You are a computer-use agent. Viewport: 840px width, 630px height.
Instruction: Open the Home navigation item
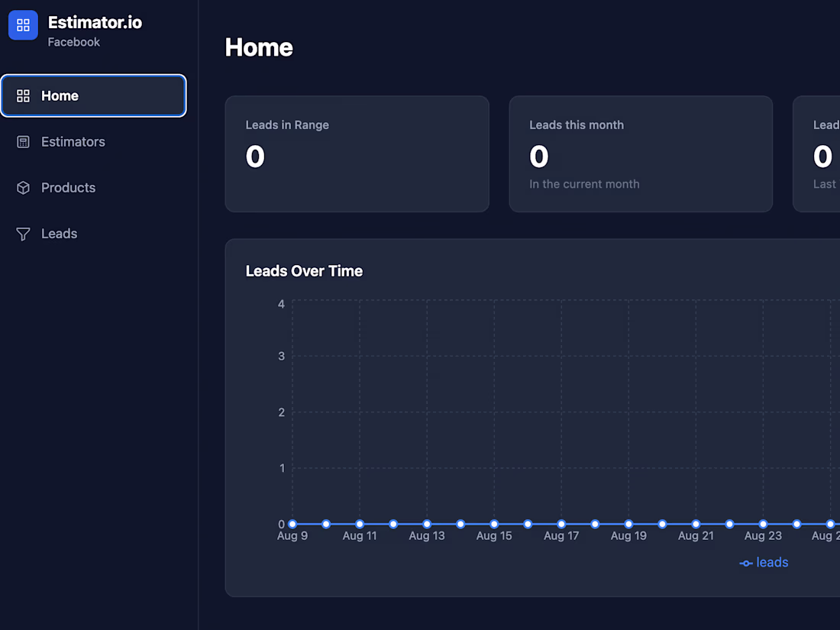click(60, 95)
